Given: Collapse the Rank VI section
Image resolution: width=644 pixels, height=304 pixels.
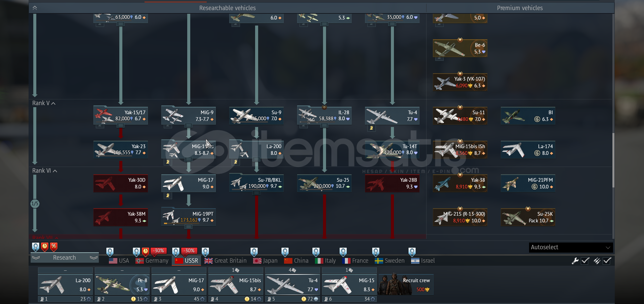Looking at the screenshot, I should coord(45,171).
